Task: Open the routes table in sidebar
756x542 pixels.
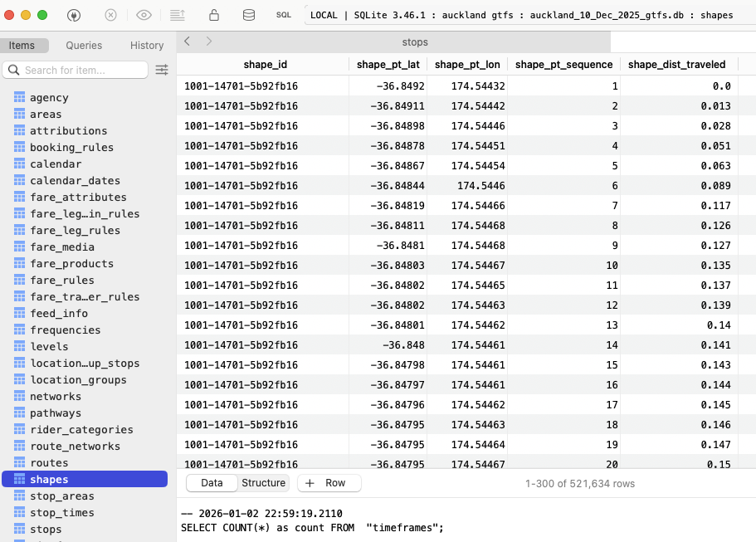Action: point(49,463)
